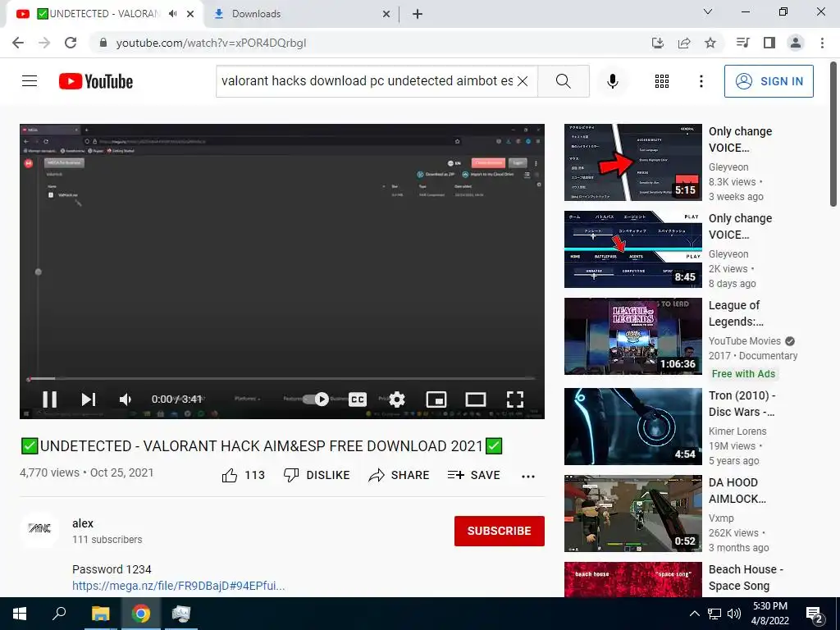The height and width of the screenshot is (630, 840).
Task: Open Windows Start menu
Action: click(20, 614)
